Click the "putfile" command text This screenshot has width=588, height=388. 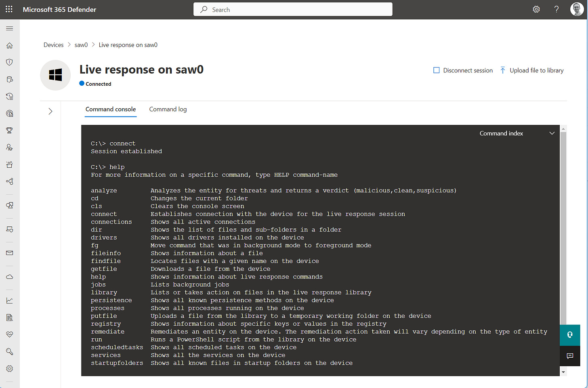point(104,316)
